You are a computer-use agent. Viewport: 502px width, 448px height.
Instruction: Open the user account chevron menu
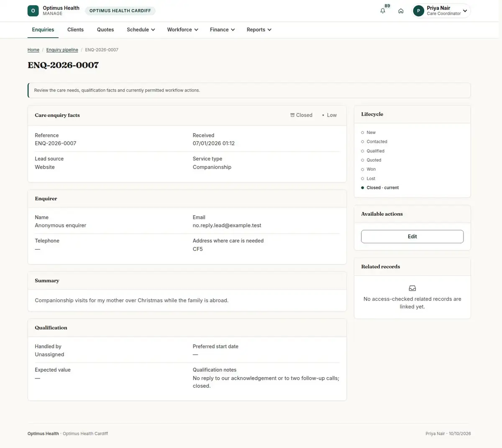[465, 11]
